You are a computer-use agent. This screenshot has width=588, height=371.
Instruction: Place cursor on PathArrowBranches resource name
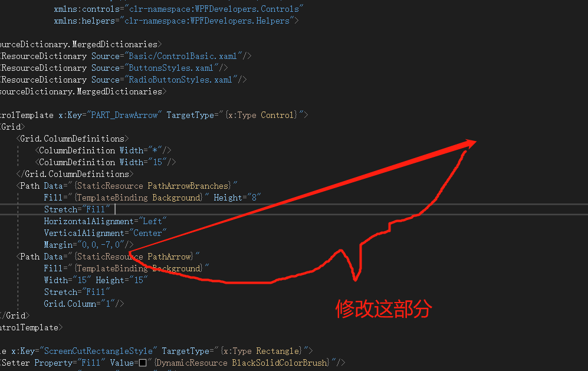pyautogui.click(x=188, y=186)
